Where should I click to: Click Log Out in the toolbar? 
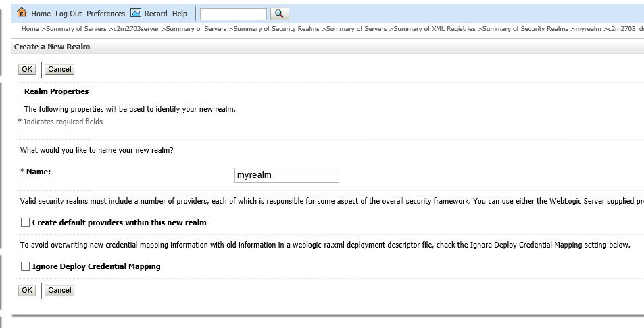68,14
